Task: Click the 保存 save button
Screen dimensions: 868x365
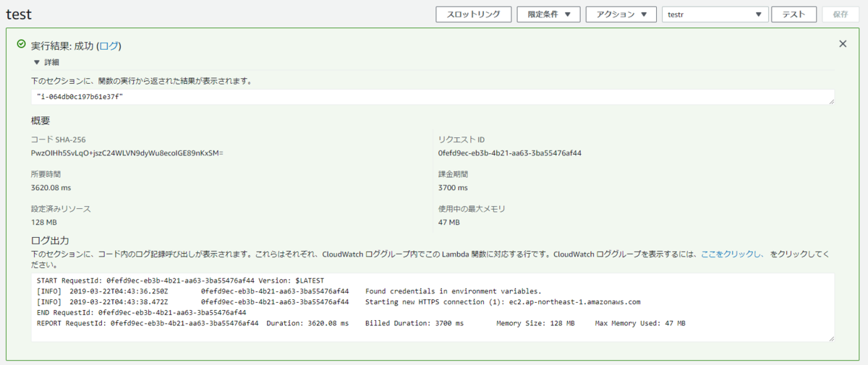Action: [x=841, y=14]
